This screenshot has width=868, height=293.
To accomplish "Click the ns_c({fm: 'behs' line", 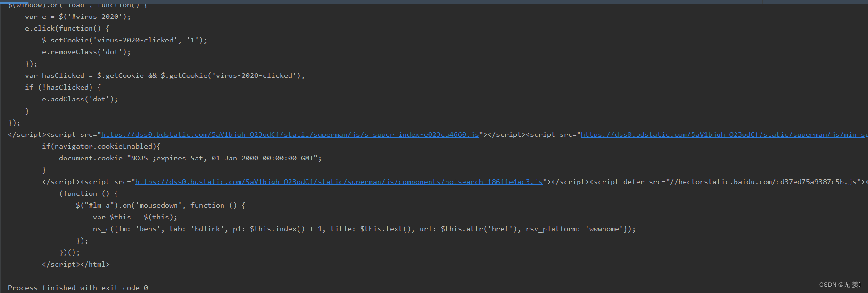I will (x=364, y=229).
